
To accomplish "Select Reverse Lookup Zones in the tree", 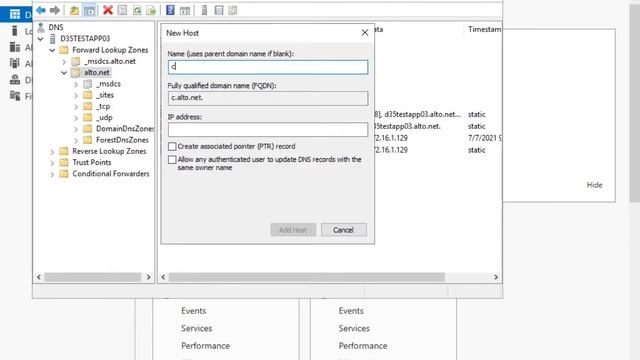I will click(109, 151).
